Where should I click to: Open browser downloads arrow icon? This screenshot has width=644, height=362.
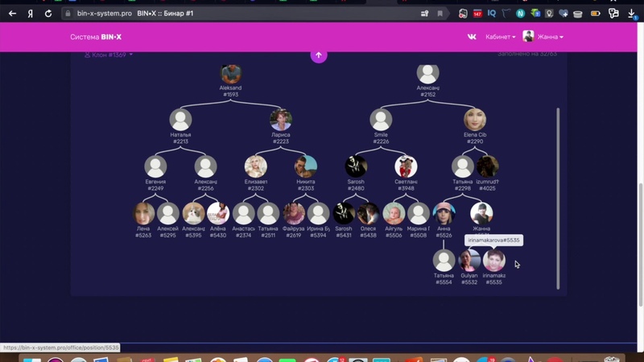(632, 14)
